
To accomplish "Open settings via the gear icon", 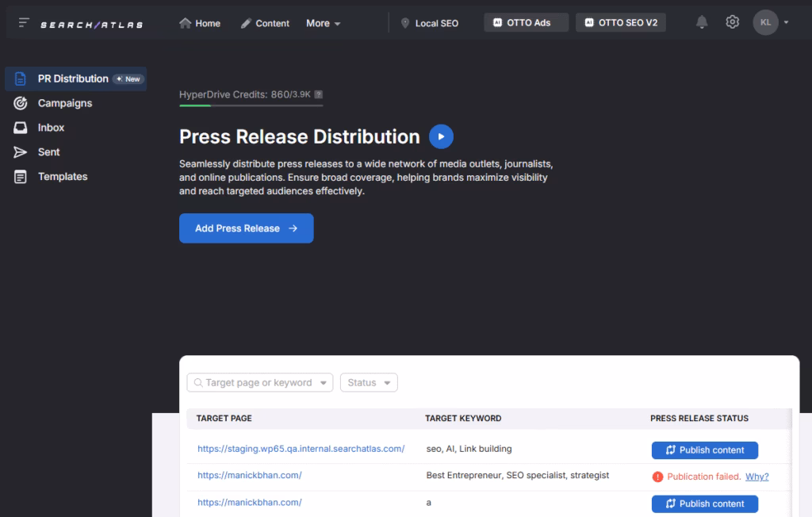I will coord(732,21).
